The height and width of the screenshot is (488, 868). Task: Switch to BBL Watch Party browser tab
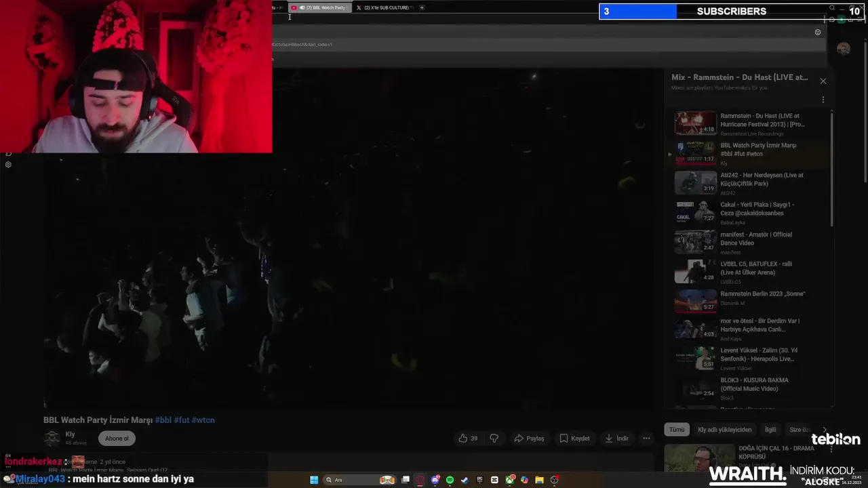click(320, 7)
